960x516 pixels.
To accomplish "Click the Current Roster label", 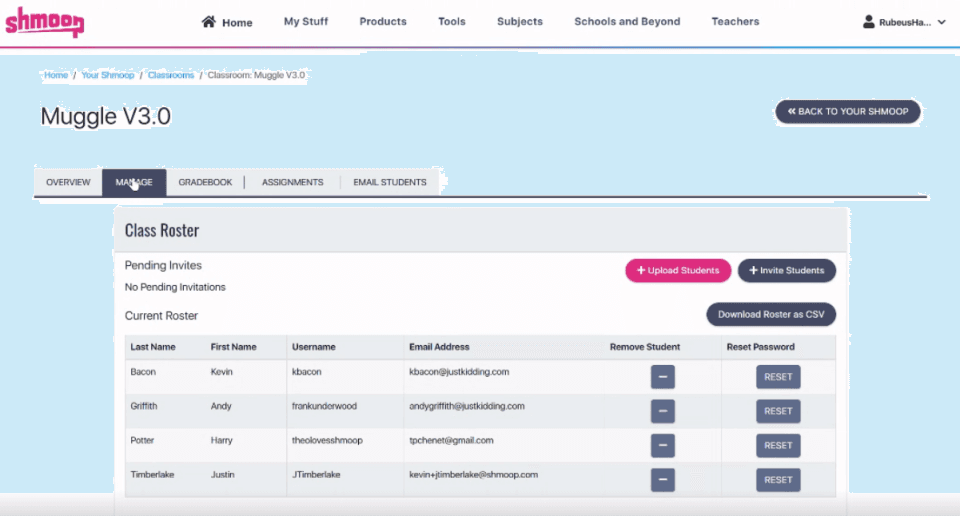I will click(161, 316).
